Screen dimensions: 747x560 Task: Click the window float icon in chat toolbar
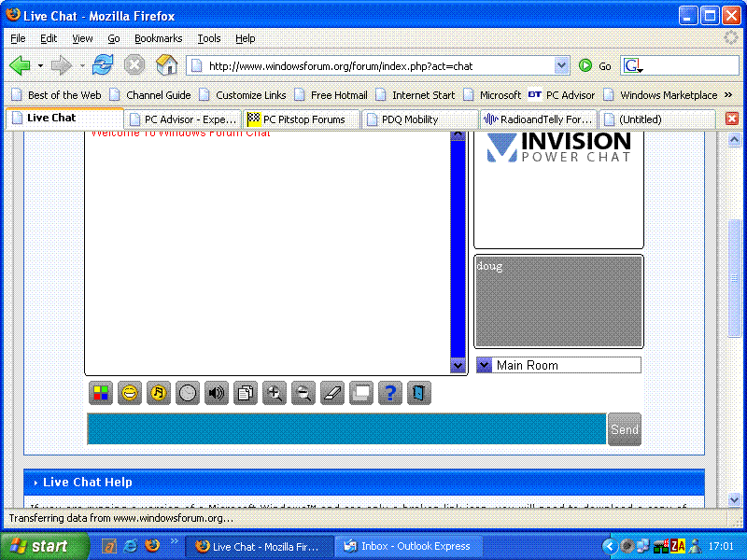361,393
